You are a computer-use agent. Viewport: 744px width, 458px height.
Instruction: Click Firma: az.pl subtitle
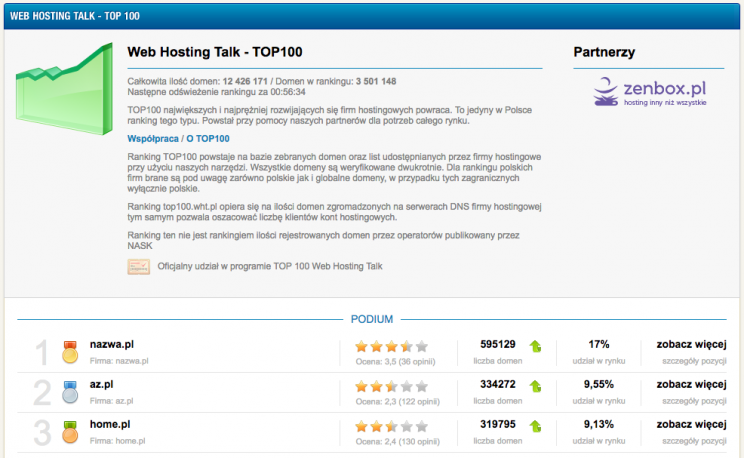click(112, 401)
